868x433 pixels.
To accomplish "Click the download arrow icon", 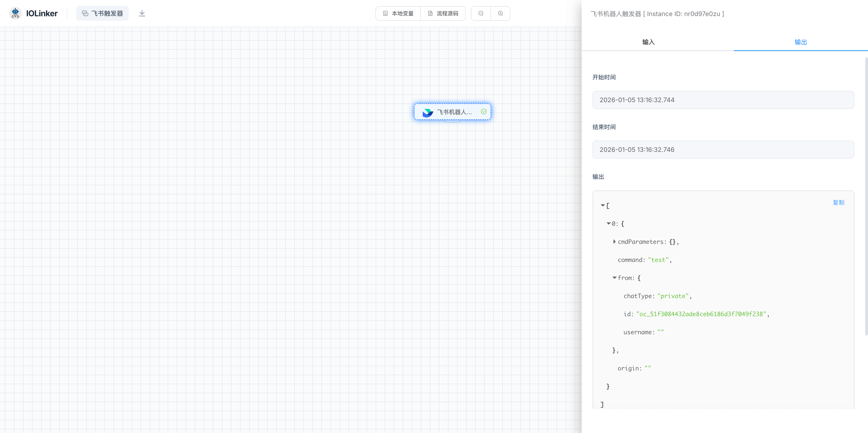I will point(142,13).
